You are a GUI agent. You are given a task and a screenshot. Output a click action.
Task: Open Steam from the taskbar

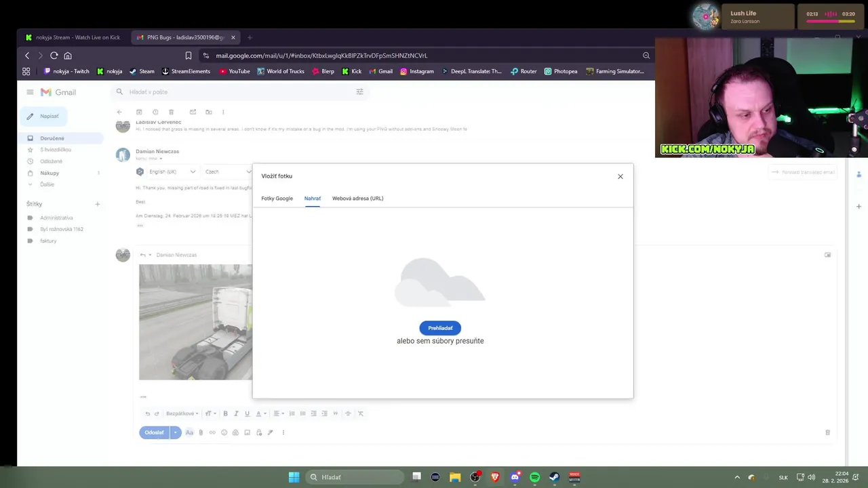pyautogui.click(x=554, y=477)
